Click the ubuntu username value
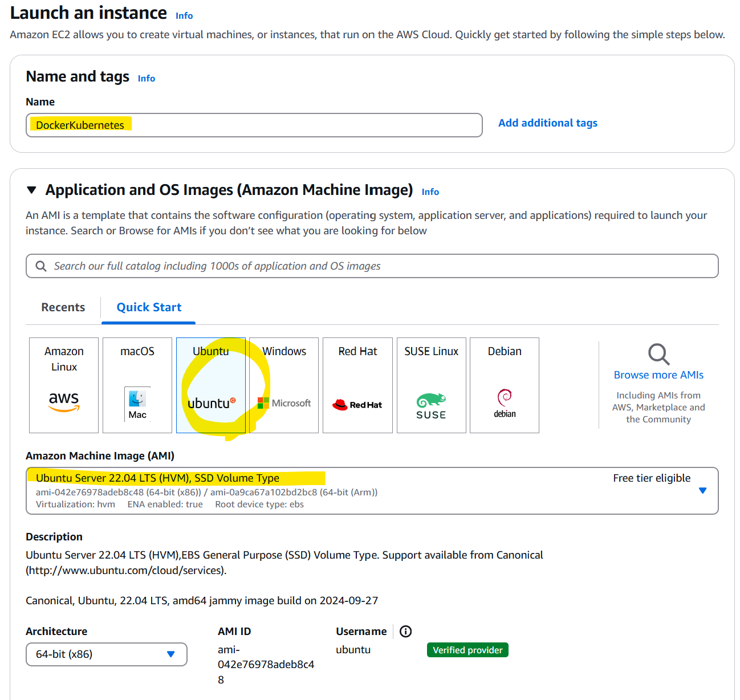 point(353,650)
